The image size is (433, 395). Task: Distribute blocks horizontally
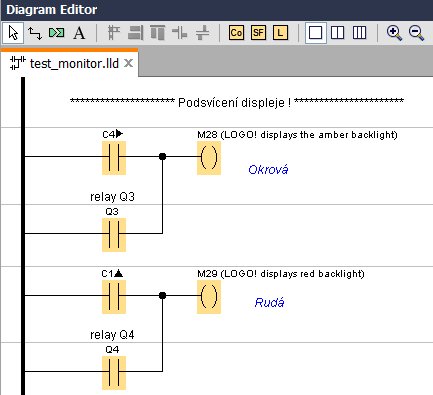[x=180, y=33]
